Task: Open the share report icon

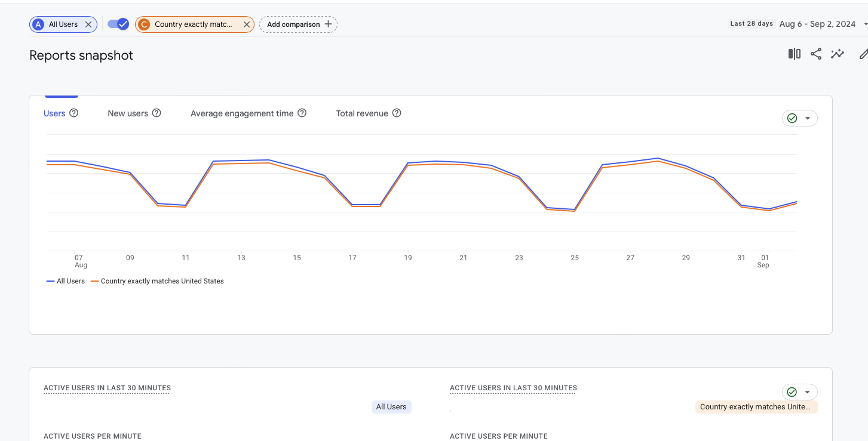Action: (816, 54)
